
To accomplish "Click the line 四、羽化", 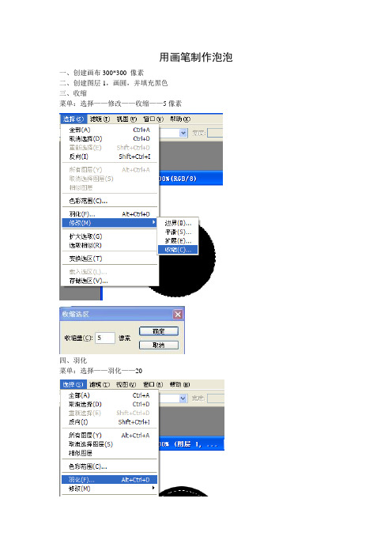I will (x=73, y=361).
